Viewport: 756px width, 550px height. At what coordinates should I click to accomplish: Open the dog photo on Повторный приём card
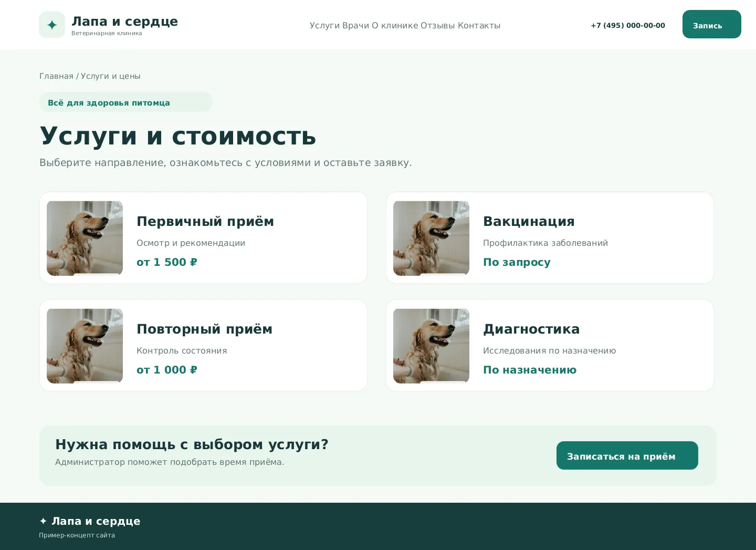(85, 346)
